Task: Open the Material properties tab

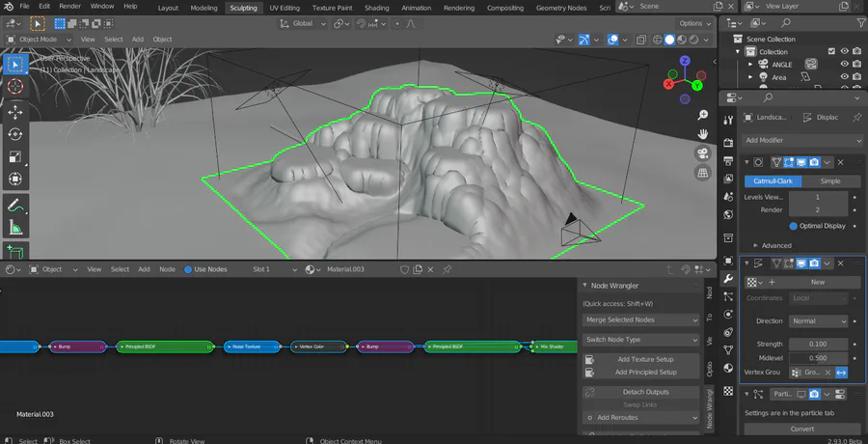Action: click(728, 368)
